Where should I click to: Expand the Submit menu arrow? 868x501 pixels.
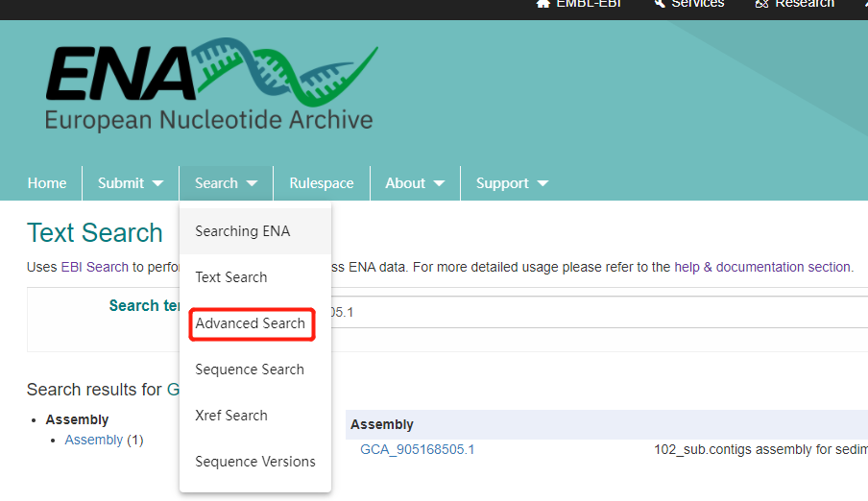coord(157,183)
